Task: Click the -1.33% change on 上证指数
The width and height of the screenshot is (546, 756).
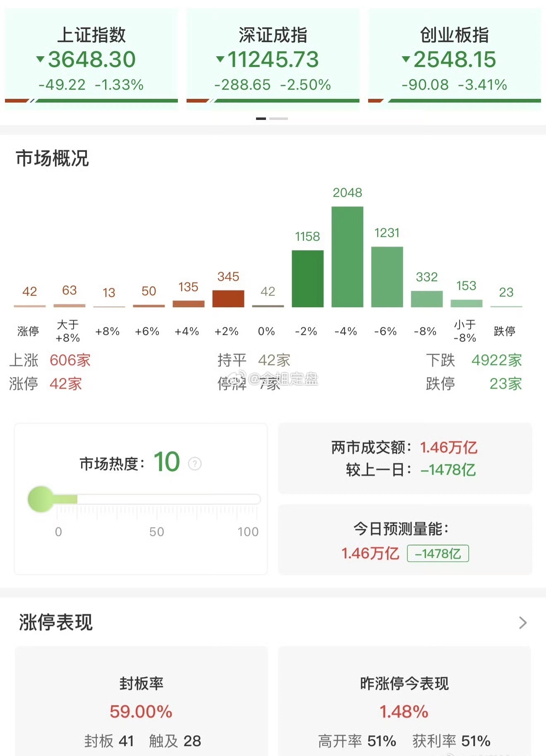Action: click(x=119, y=85)
